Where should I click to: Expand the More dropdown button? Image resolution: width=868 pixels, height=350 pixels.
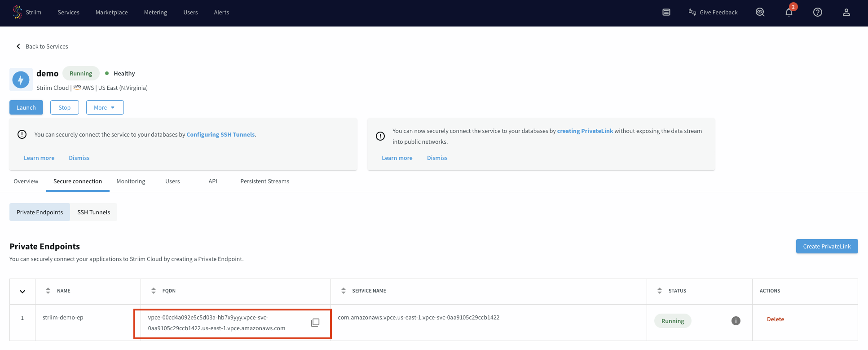coord(105,108)
